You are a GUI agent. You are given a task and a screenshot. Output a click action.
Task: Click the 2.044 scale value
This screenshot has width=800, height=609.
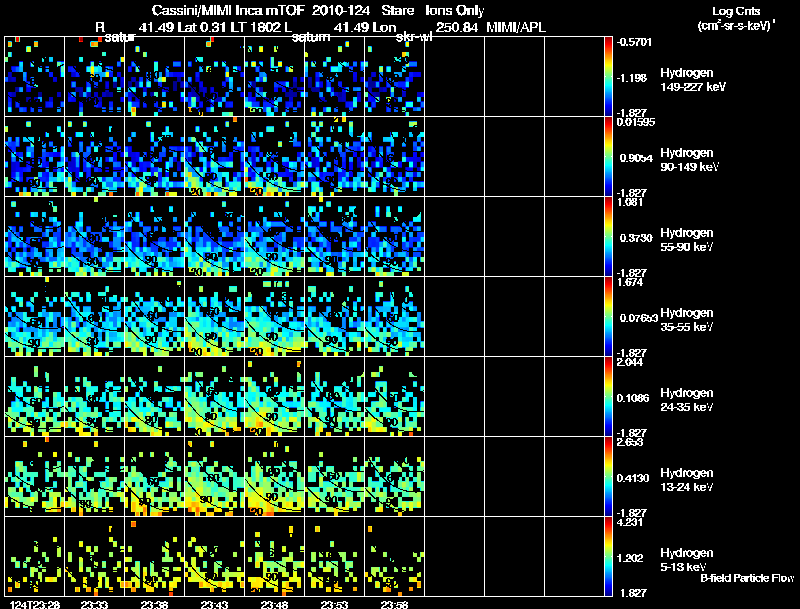coord(630,362)
